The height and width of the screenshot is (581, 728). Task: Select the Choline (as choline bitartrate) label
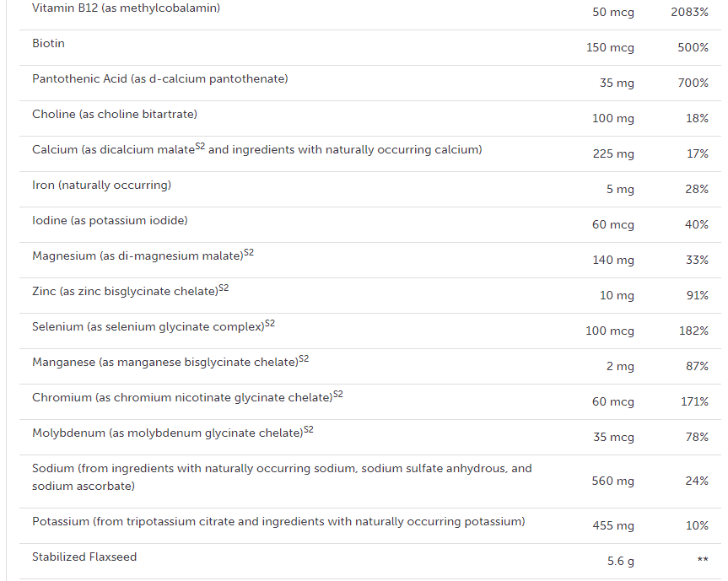[x=115, y=115]
